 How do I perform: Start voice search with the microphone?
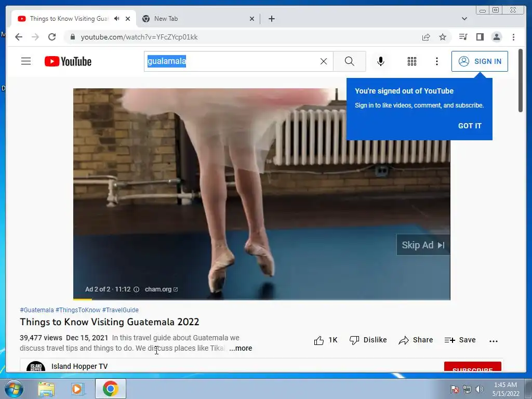(381, 61)
